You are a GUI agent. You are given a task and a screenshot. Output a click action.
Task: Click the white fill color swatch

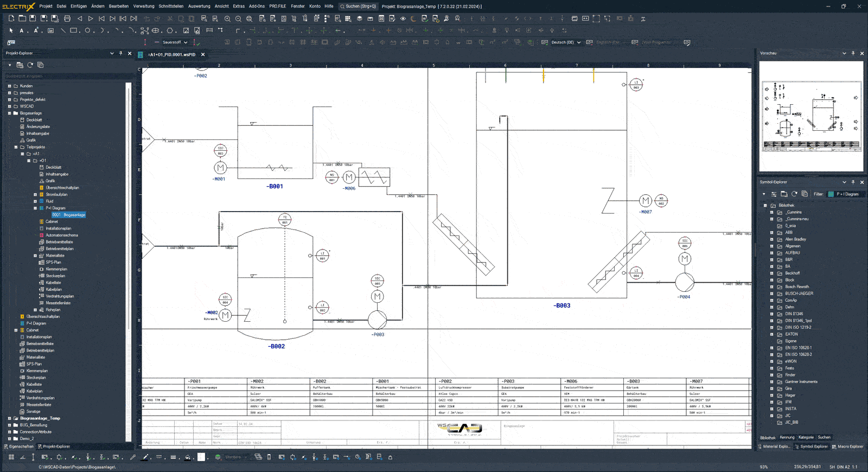pyautogui.click(x=201, y=457)
